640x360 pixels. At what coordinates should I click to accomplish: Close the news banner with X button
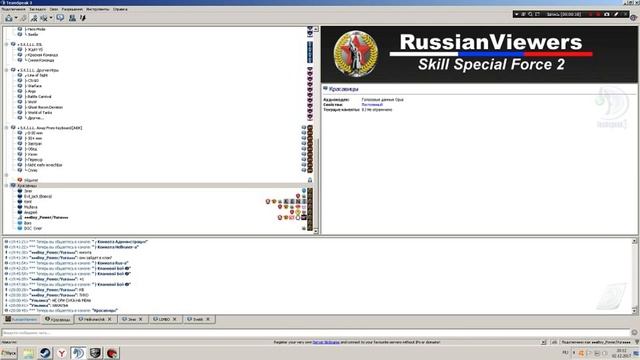click(x=543, y=342)
